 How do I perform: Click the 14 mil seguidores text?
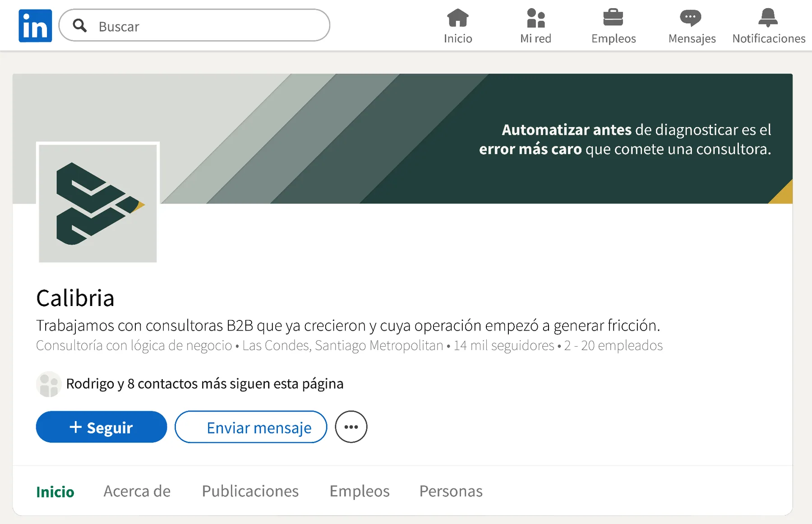(504, 346)
